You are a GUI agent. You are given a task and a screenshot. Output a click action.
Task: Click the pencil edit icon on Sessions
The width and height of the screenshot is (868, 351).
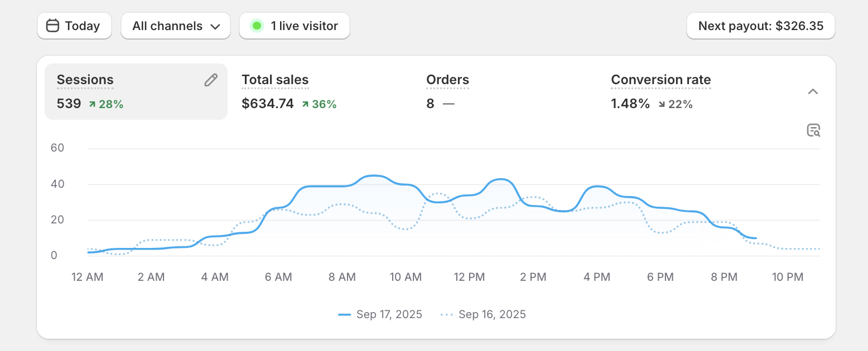211,80
